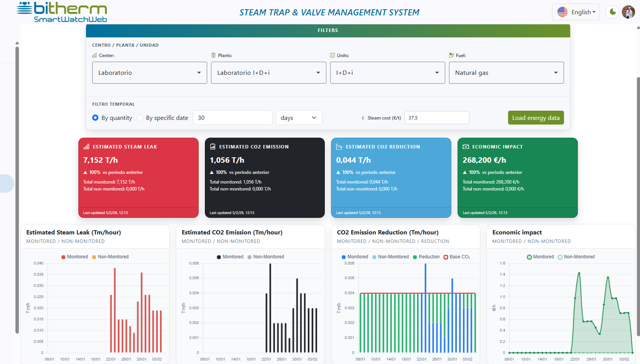Open the English language menu
The image size is (640, 364).
576,12
